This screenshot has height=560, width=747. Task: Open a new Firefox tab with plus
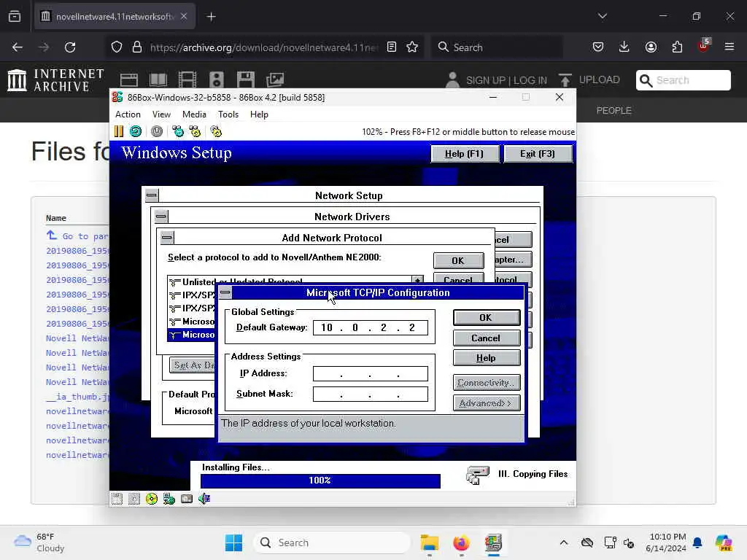211,17
